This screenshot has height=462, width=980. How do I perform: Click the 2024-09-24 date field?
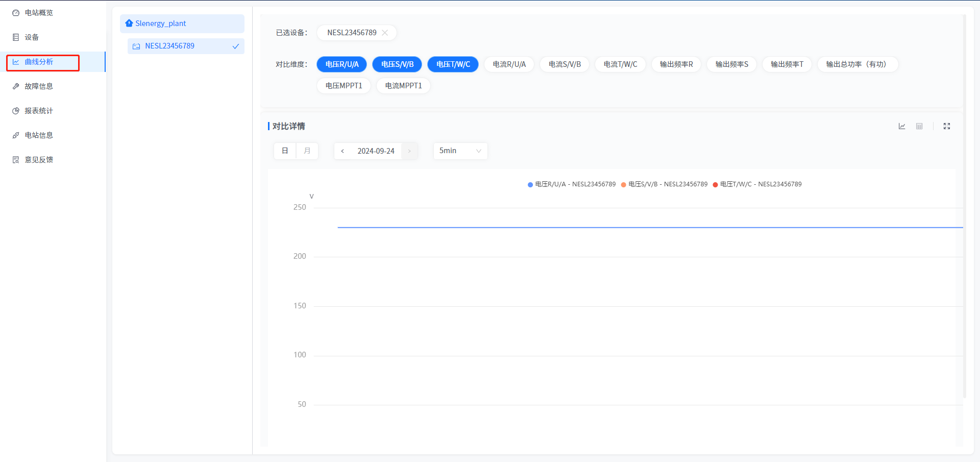[376, 151]
